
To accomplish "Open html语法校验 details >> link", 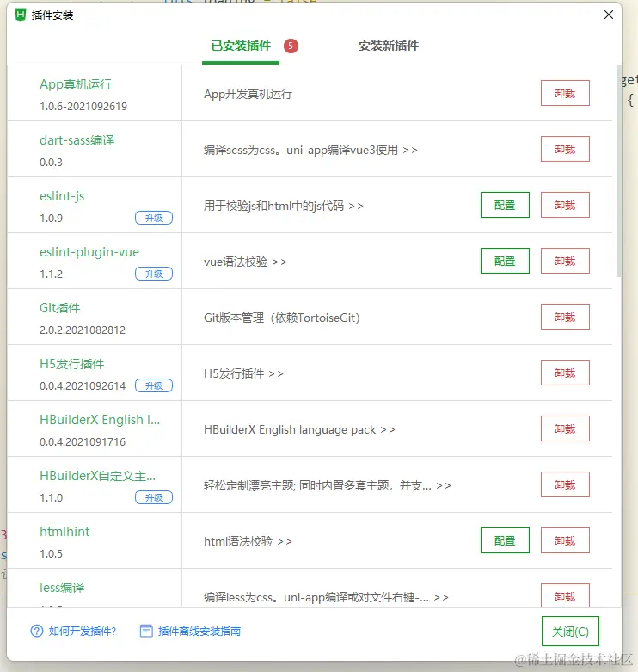I will coord(285,542).
